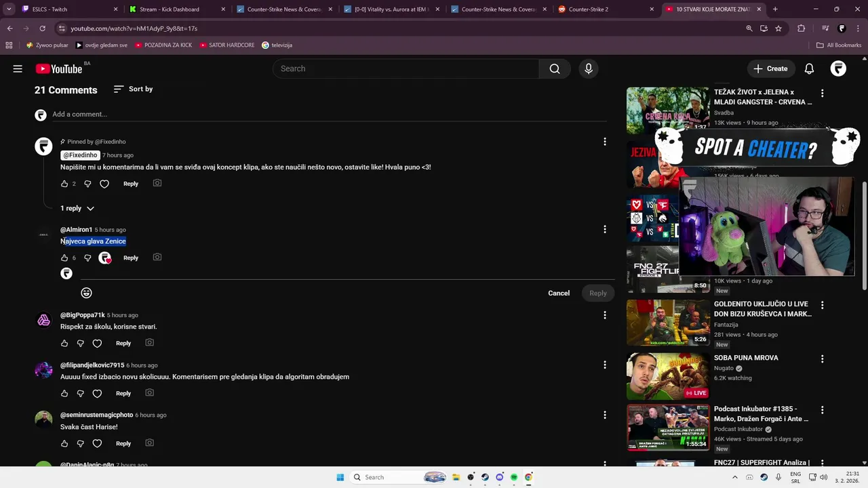This screenshot has height=488, width=868.
Task: Open SOBA PUNA MROVA live thumbnail
Action: [x=668, y=376]
